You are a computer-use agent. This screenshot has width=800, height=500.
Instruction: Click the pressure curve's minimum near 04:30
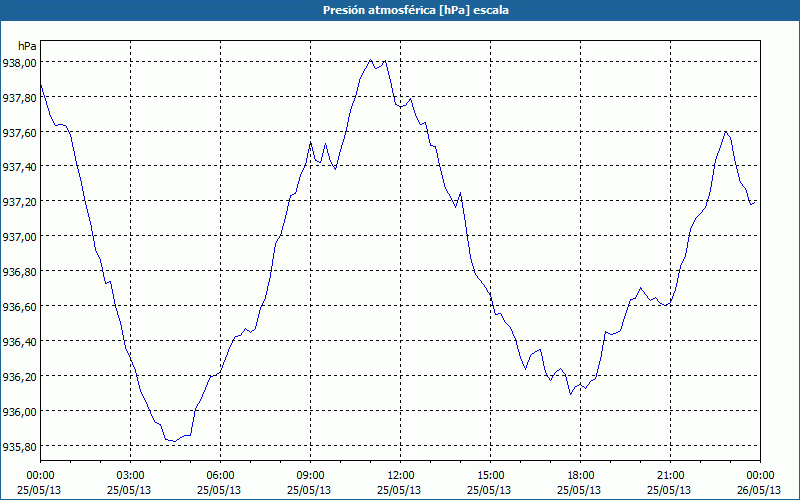point(174,441)
